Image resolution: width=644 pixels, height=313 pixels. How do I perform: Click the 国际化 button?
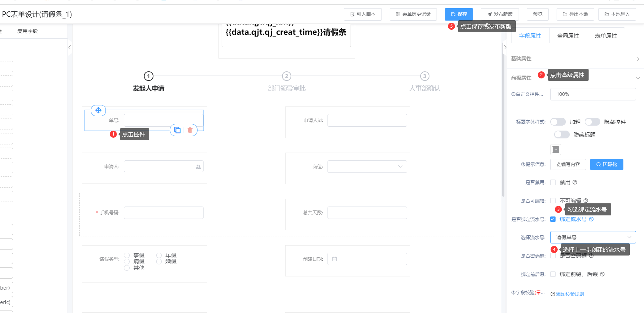pos(606,164)
